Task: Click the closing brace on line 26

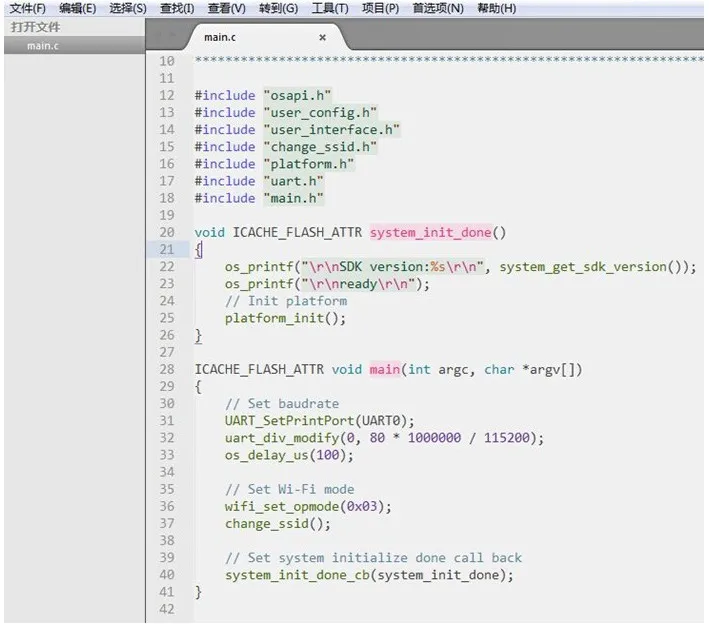Action: 198,336
